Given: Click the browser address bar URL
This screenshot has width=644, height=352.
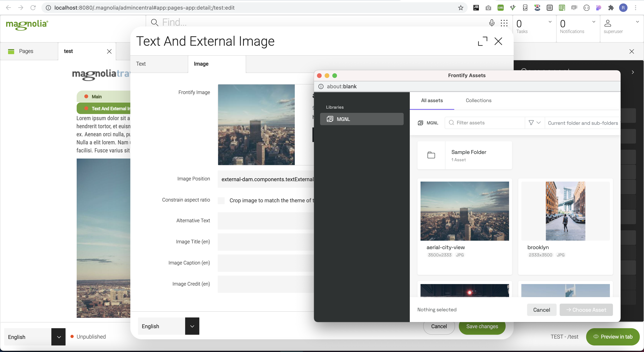Looking at the screenshot, I should (145, 8).
